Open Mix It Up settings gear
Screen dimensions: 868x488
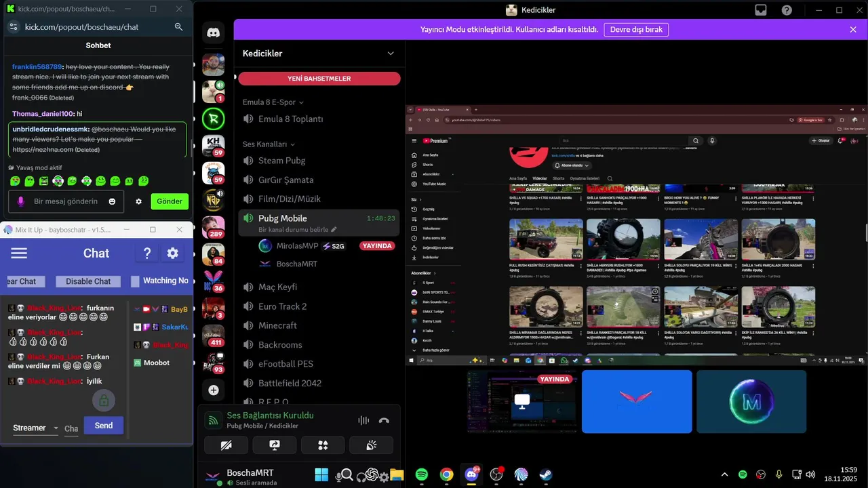point(173,253)
